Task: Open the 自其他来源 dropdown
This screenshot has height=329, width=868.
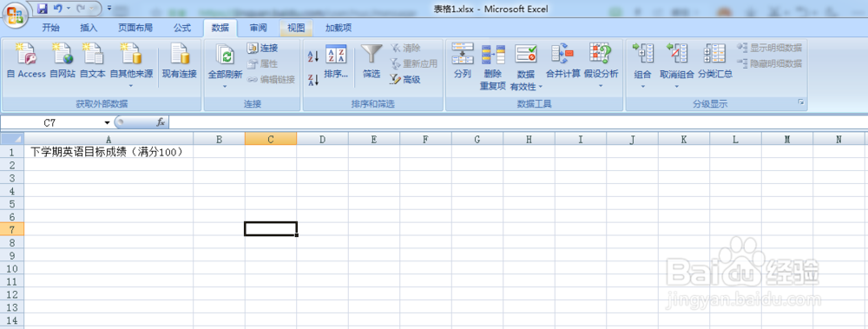Action: (x=131, y=65)
